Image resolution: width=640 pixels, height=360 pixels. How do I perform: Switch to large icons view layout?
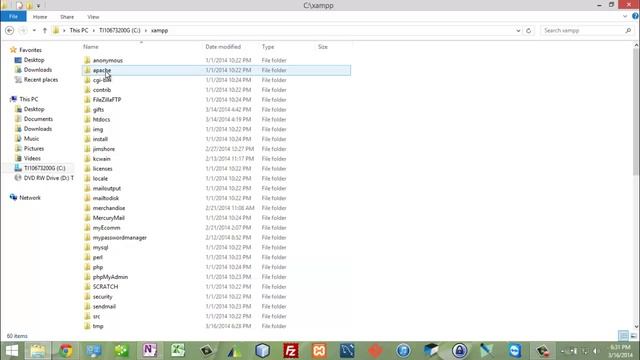[633, 336]
